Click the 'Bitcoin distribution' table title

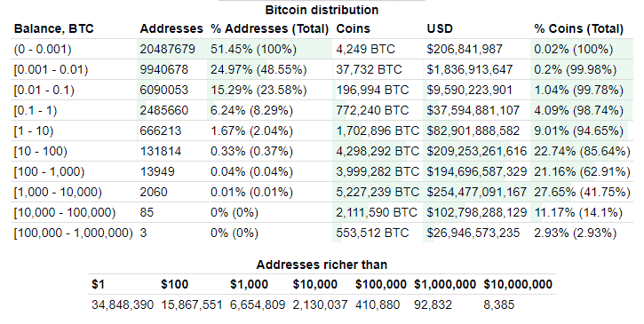[x=322, y=10]
